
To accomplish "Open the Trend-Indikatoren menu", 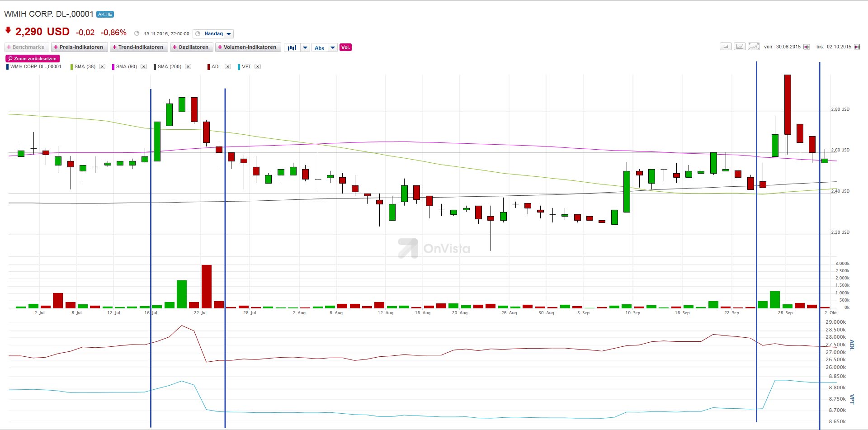I will [x=139, y=47].
